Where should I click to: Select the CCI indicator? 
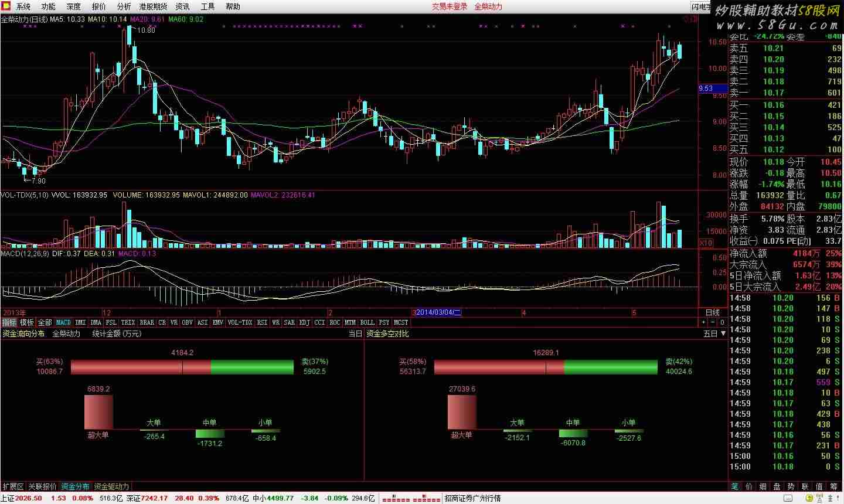[x=320, y=322]
